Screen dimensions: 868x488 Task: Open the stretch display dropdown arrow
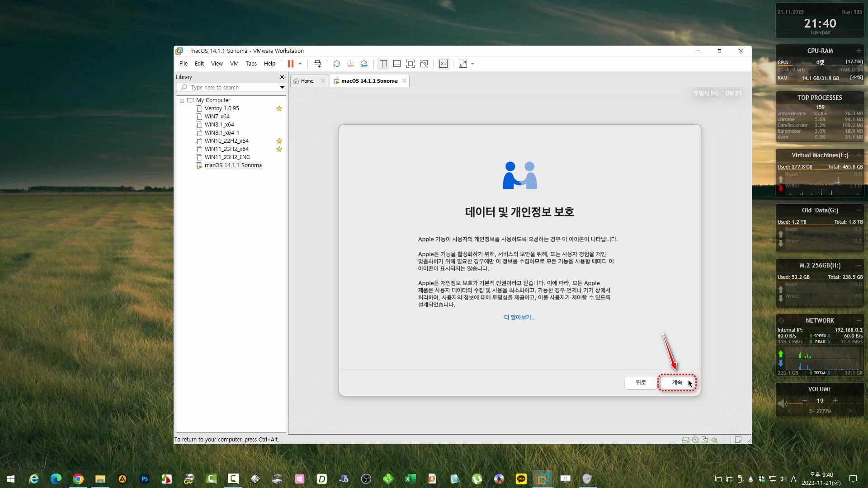click(x=472, y=64)
